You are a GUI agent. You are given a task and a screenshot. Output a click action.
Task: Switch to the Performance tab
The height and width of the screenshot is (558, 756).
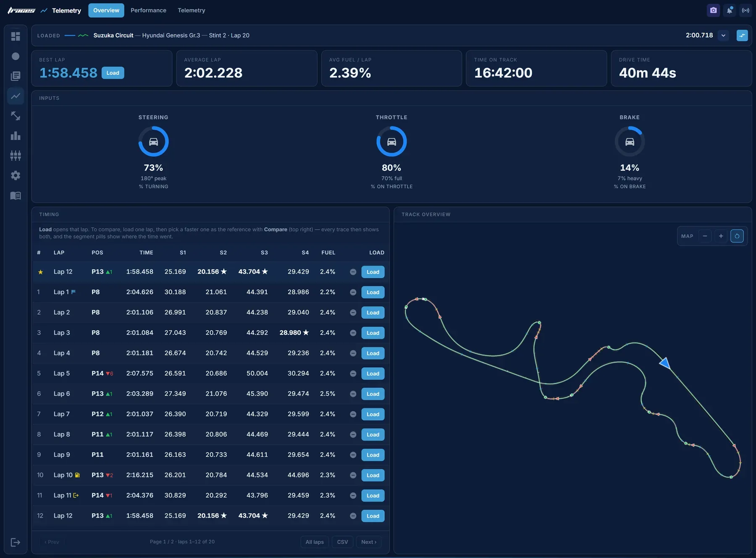click(148, 11)
